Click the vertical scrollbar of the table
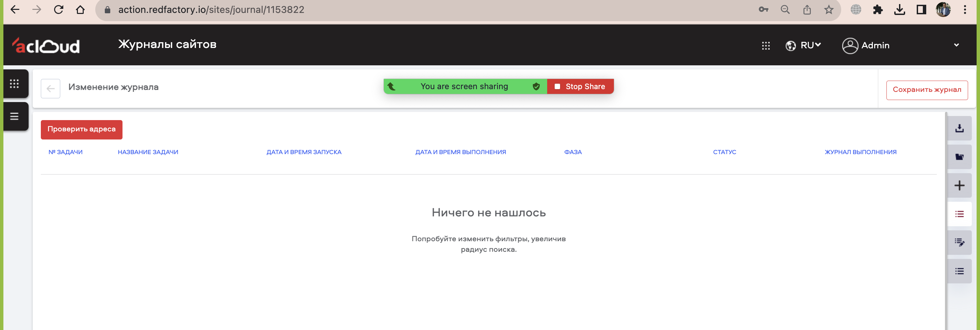The width and height of the screenshot is (980, 330). (946, 220)
